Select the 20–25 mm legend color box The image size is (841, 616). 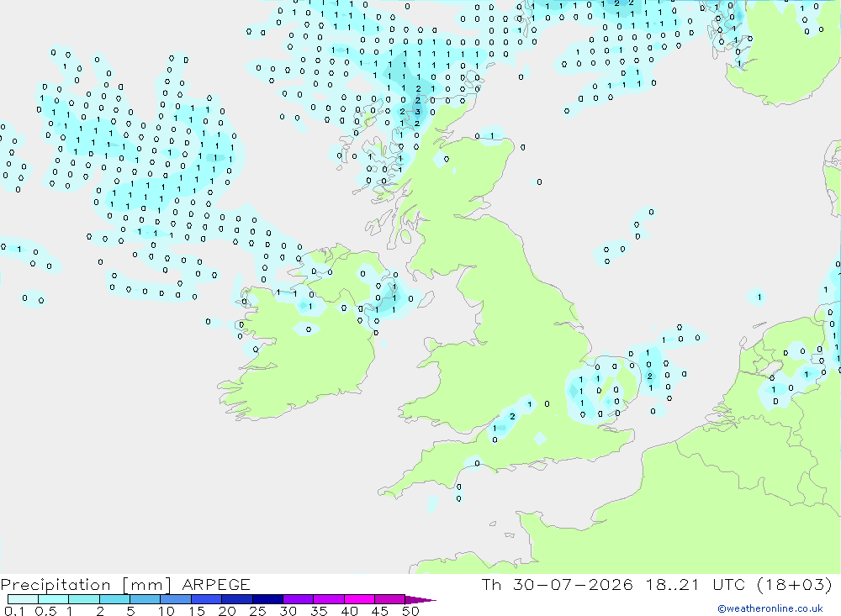click(x=237, y=599)
